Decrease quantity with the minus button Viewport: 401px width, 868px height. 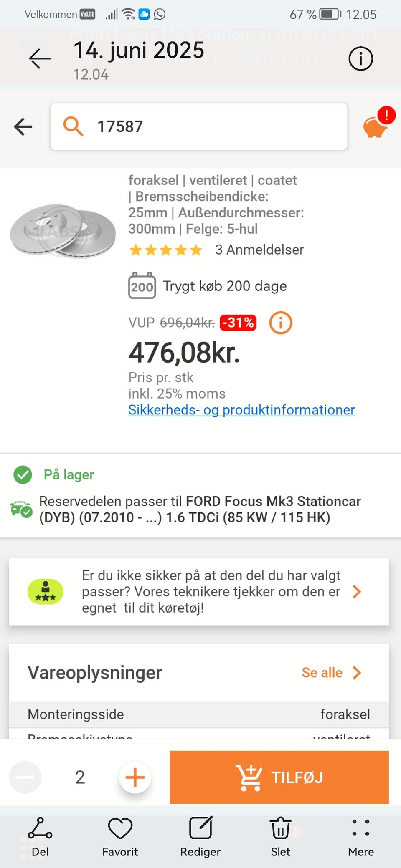(x=25, y=777)
